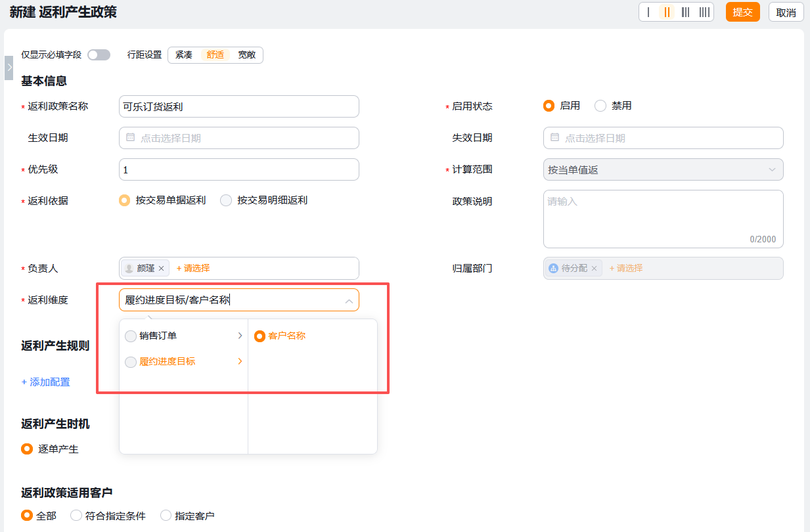The height and width of the screenshot is (532, 810).
Task: Click + 请选择 in 归属部门 field
Action: click(x=626, y=268)
